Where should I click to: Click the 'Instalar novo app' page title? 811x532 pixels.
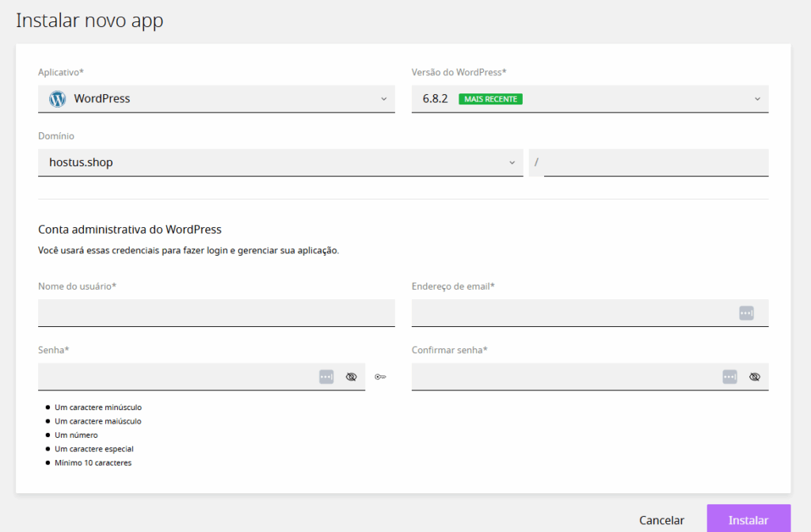(x=89, y=21)
